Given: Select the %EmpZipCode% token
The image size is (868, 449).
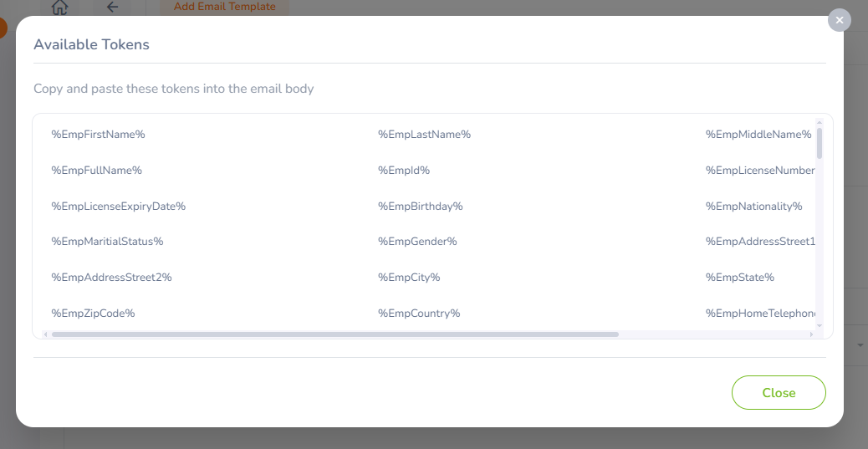Looking at the screenshot, I should [94, 314].
